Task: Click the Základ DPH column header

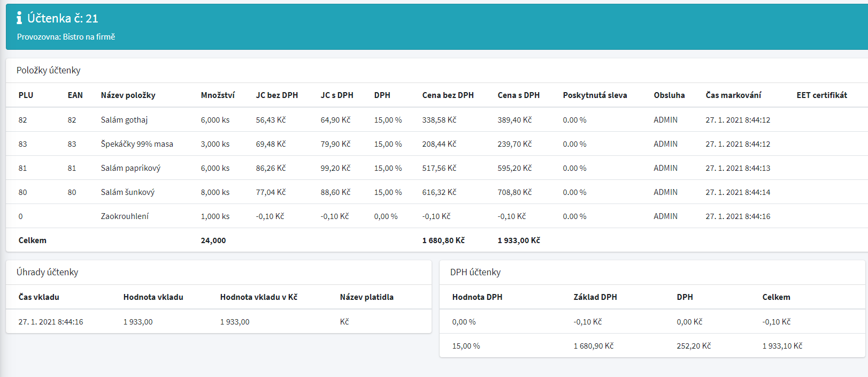Action: tap(595, 297)
